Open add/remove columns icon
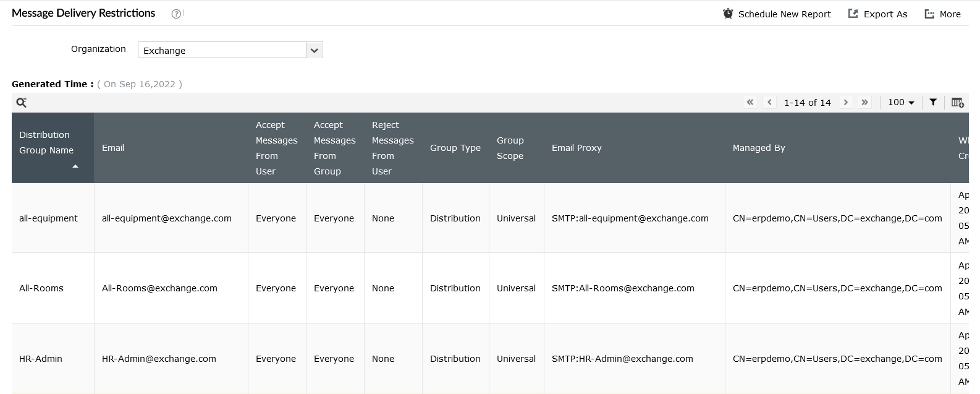Image resolution: width=980 pixels, height=394 pixels. tap(957, 103)
